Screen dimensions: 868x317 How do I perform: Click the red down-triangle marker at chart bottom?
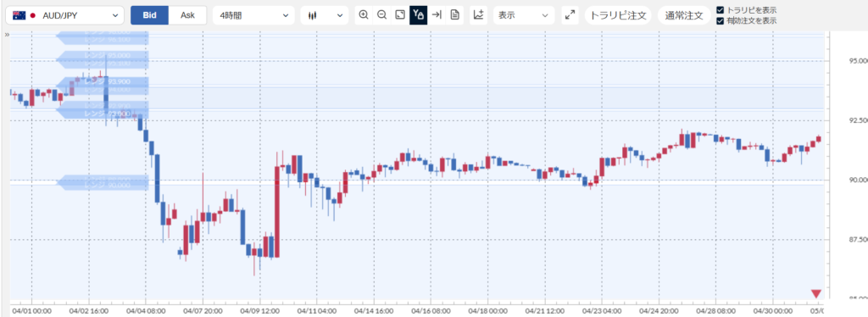[x=816, y=294]
